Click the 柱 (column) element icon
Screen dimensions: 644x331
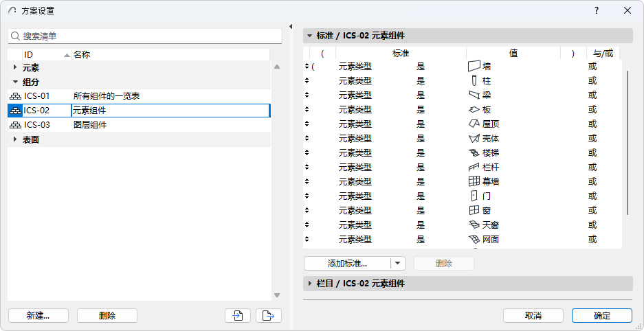click(473, 81)
